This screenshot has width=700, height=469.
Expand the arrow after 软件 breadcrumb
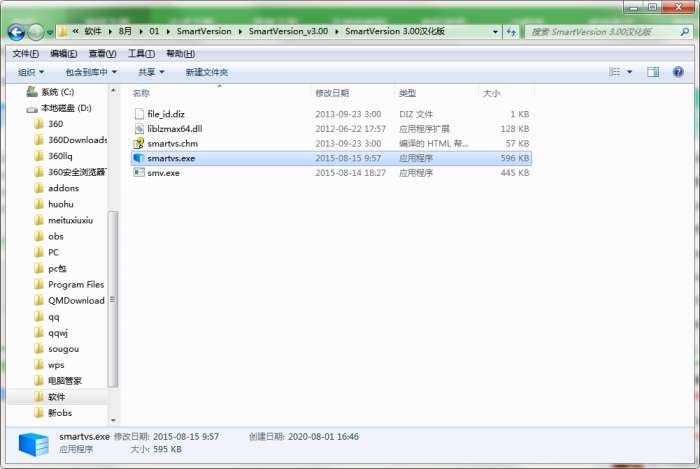(x=110, y=32)
